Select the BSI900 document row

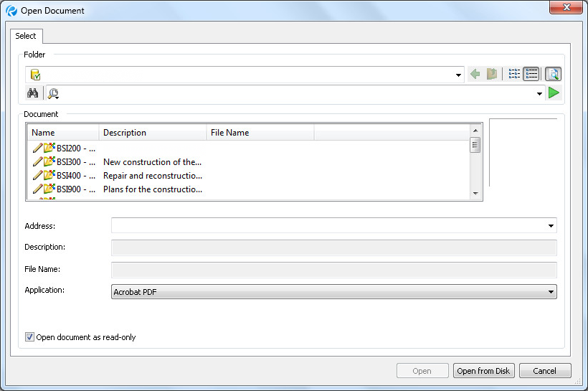point(75,189)
